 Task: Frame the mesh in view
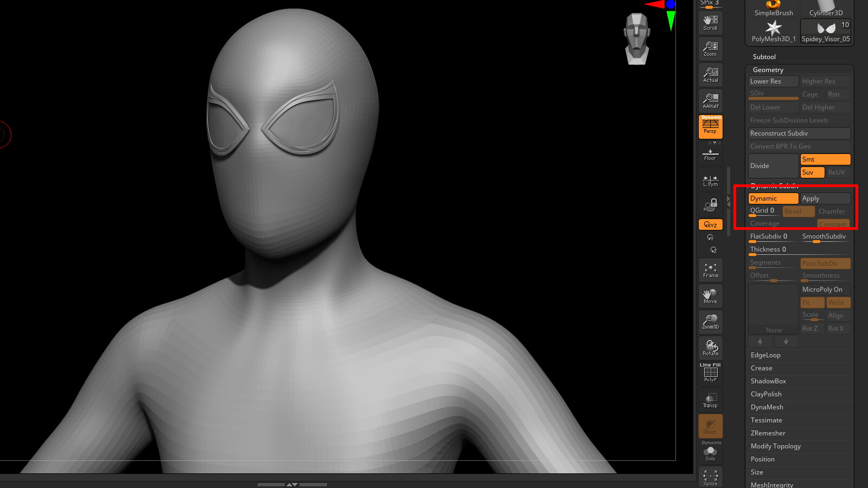coord(710,270)
